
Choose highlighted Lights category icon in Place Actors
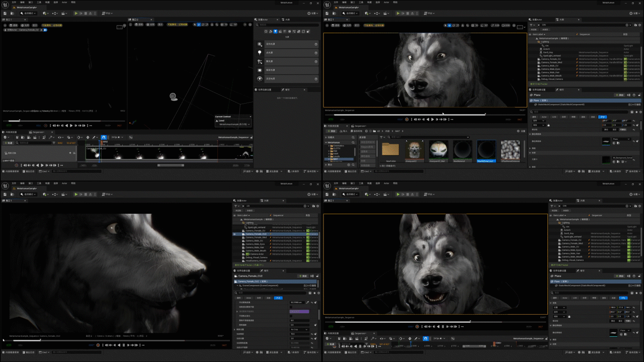point(275,31)
